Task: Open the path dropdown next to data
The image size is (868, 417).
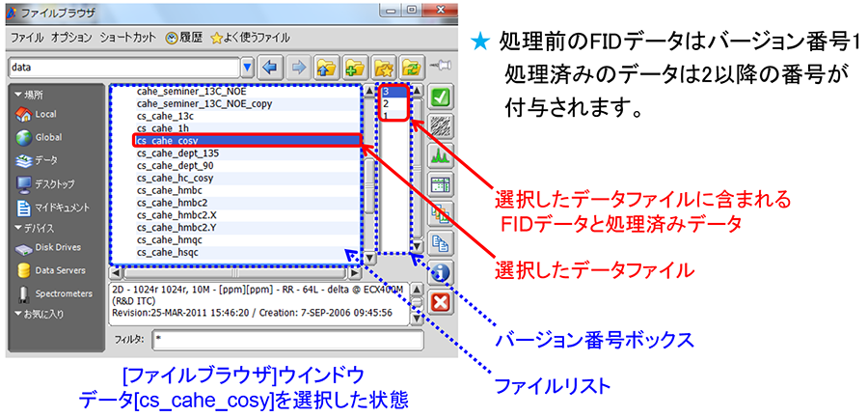Action: [x=248, y=69]
